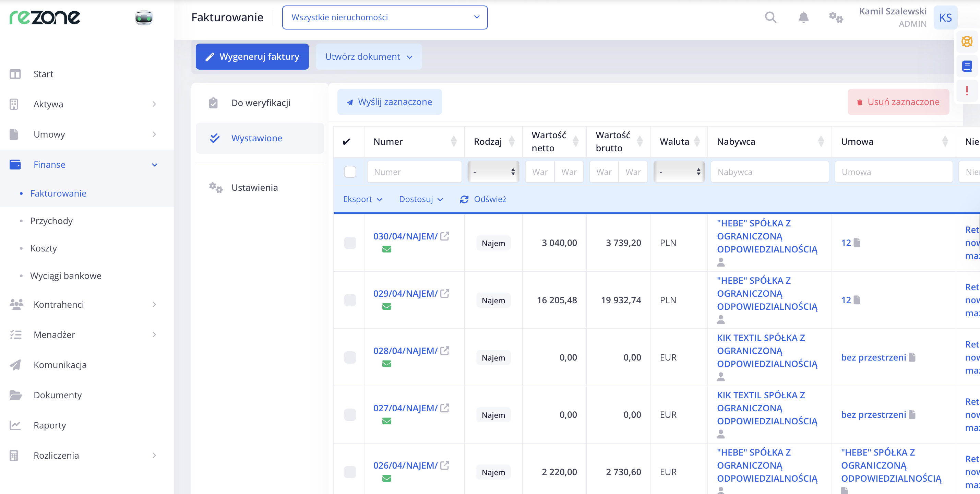Viewport: 980px width, 494px height.
Task: Open external link icon for 028/04/NAJEM/
Action: 445,351
